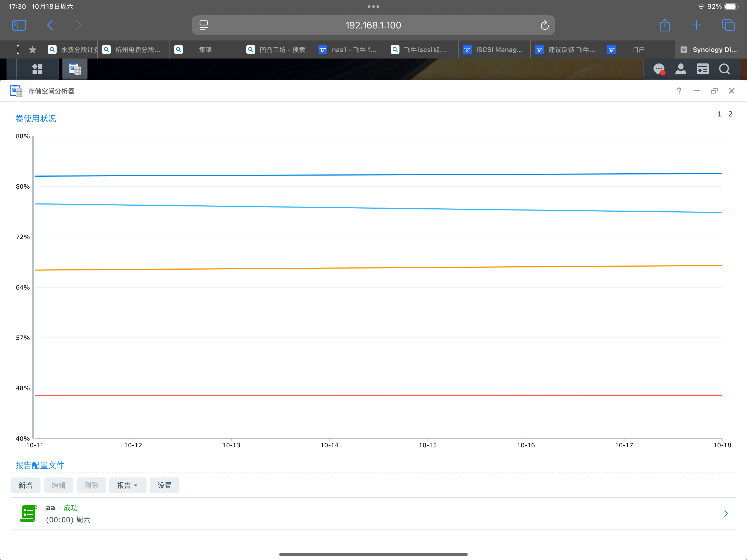The width and height of the screenshot is (747, 560).
Task: Tap Safari share icon
Action: pos(665,25)
